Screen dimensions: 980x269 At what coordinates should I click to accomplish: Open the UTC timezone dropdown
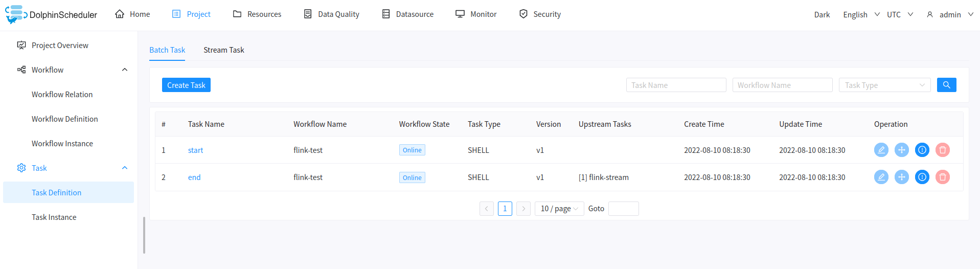(899, 14)
